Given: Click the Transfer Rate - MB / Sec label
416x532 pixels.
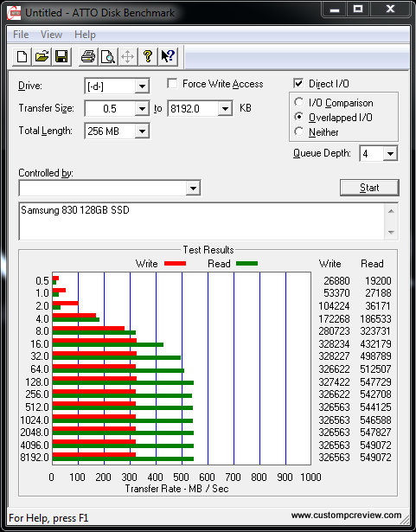Looking at the screenshot, I should (176, 489).
